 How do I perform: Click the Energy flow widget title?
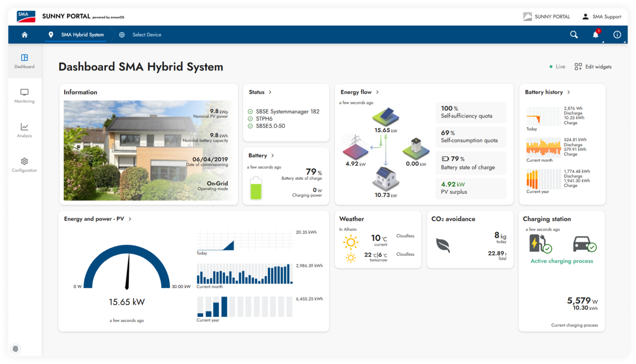[x=356, y=92]
